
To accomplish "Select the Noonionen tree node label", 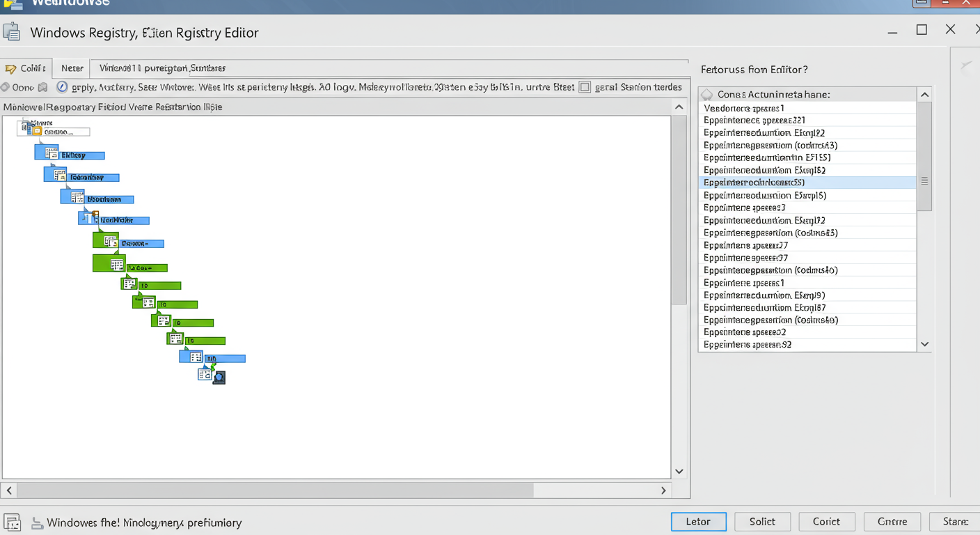I will (x=109, y=199).
